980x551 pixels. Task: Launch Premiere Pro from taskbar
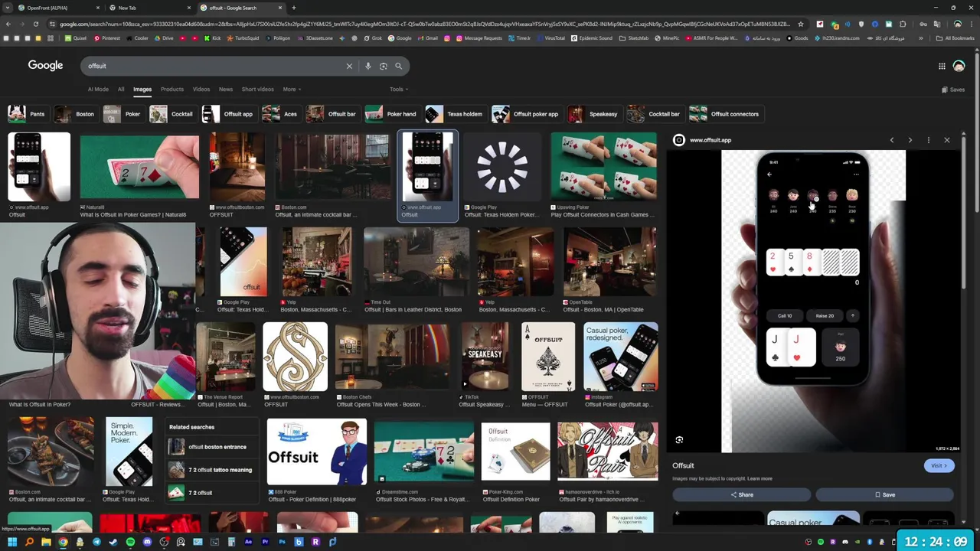(x=265, y=542)
